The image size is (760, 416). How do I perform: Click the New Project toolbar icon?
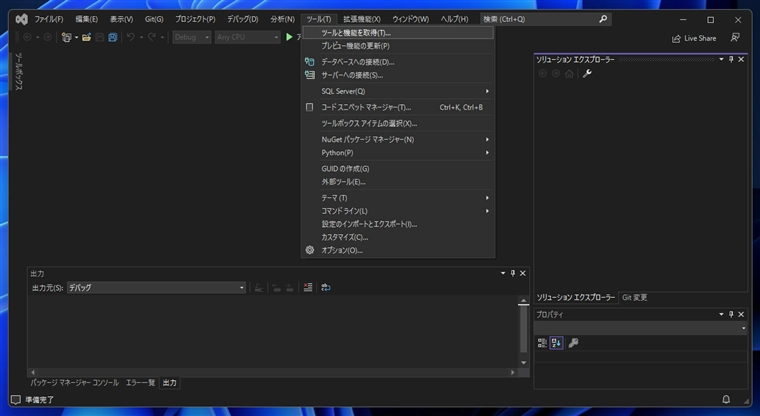(x=66, y=37)
